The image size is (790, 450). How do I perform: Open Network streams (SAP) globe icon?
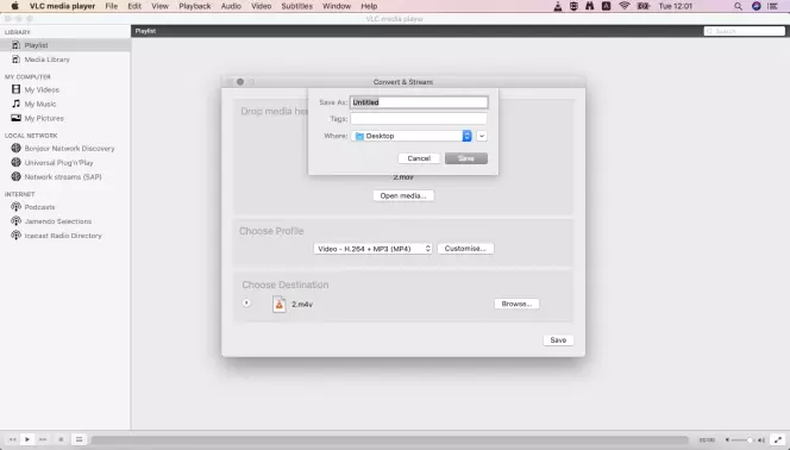(x=16, y=177)
